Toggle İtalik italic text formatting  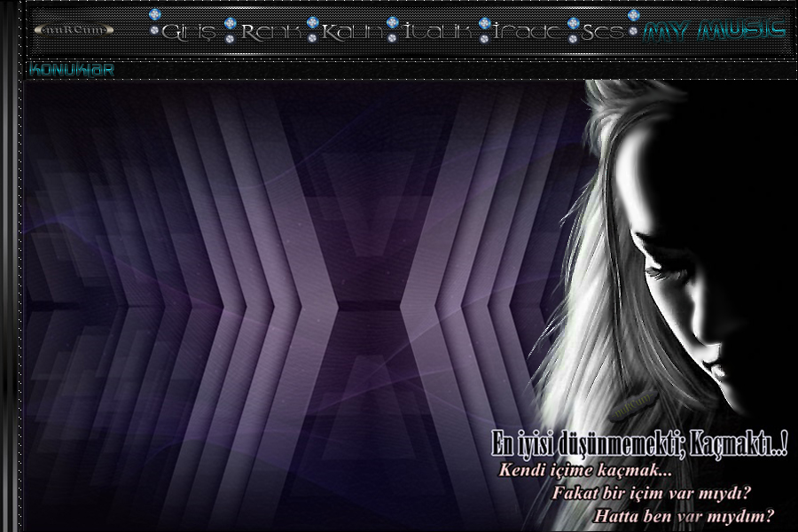(438, 33)
